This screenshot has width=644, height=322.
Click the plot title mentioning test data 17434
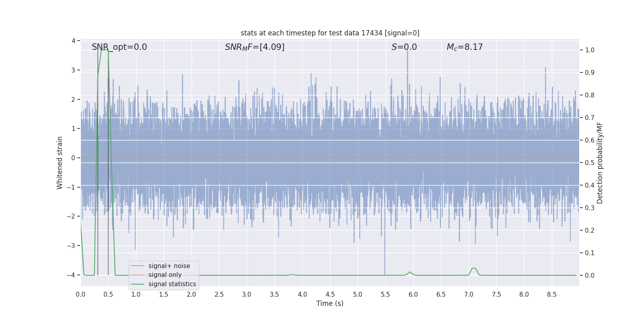[x=330, y=33]
